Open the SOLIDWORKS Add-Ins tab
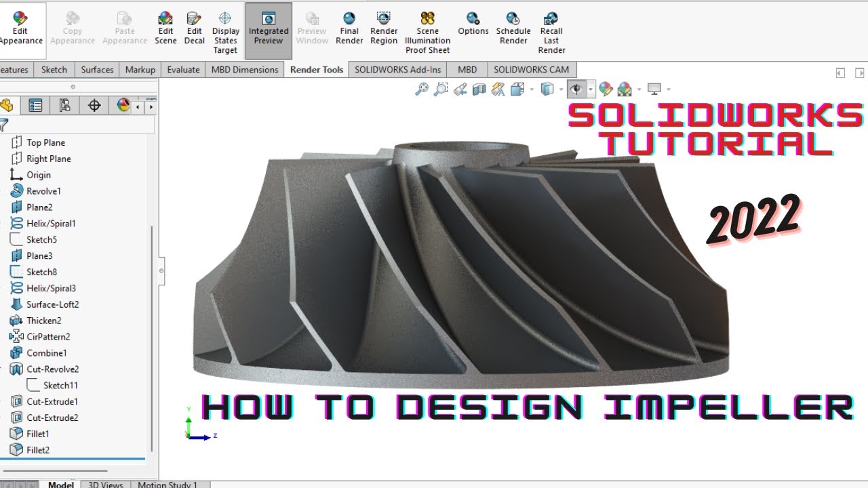868x488 pixels. pyautogui.click(x=397, y=70)
